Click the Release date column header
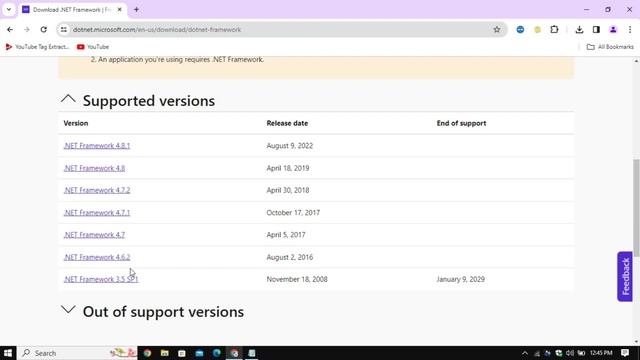Image resolution: width=640 pixels, height=360 pixels. tap(287, 123)
